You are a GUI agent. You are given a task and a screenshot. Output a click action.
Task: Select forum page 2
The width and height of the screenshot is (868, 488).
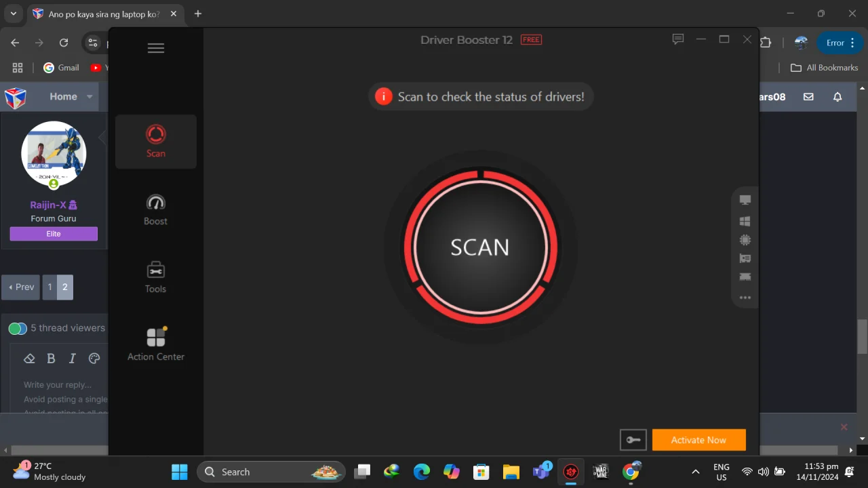pos(65,287)
